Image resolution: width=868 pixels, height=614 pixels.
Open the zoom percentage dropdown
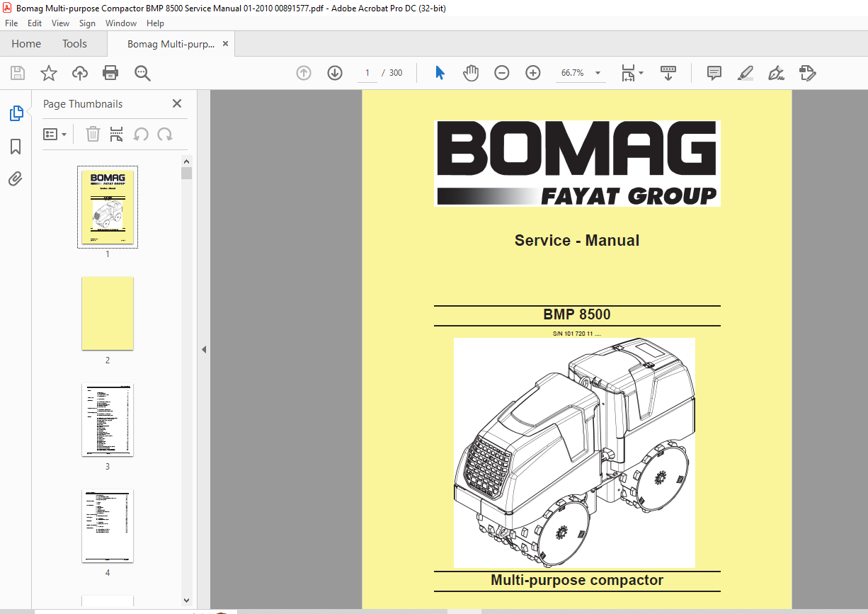click(598, 73)
